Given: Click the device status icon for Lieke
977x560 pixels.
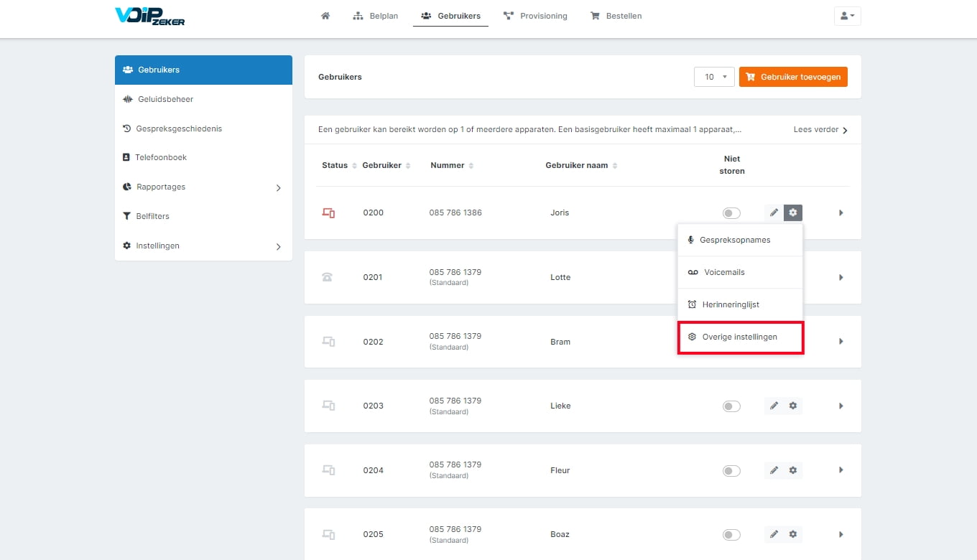Looking at the screenshot, I should coord(328,406).
